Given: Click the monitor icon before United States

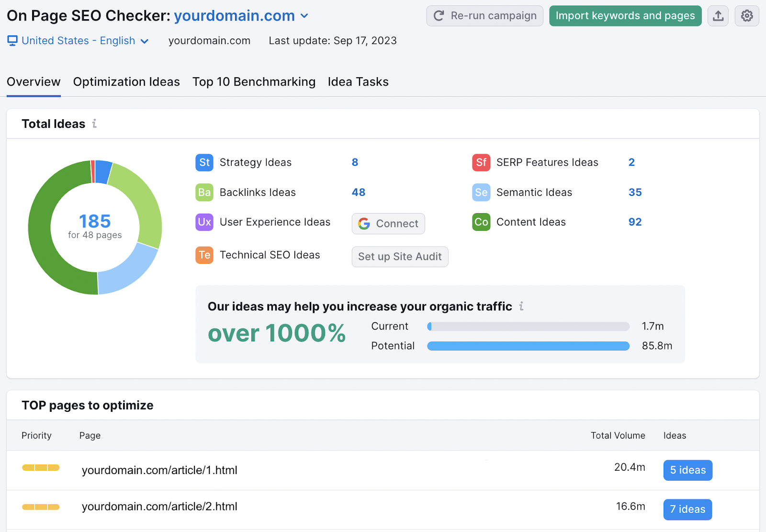Looking at the screenshot, I should [12, 40].
